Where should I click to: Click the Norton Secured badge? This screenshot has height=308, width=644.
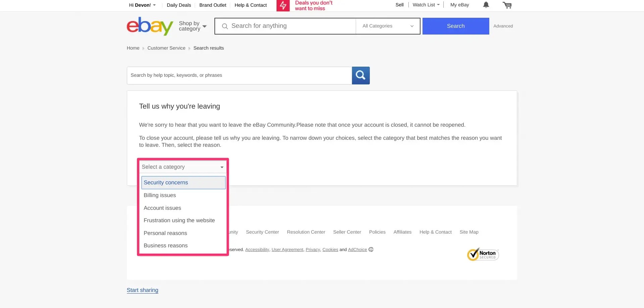point(483,254)
